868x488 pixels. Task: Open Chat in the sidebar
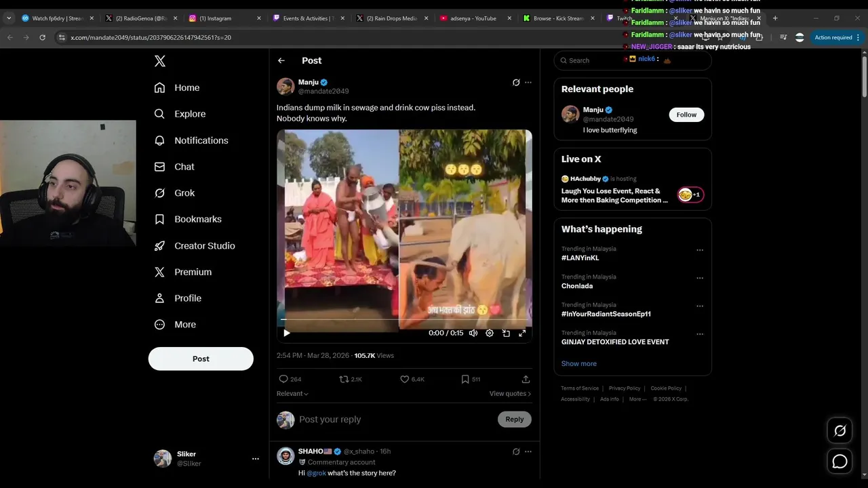click(174, 167)
